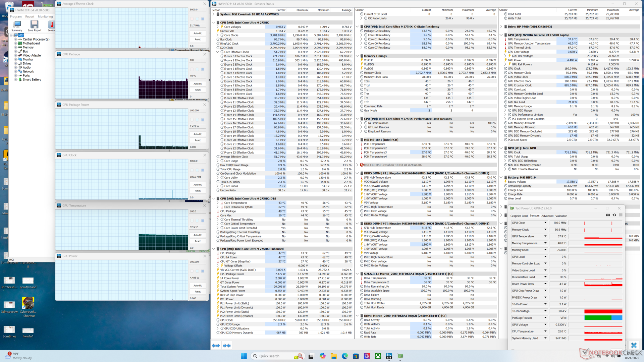Click the shrink-columns inward arrows icon in Sensors Status
This screenshot has height=362, width=644.
pos(227,346)
